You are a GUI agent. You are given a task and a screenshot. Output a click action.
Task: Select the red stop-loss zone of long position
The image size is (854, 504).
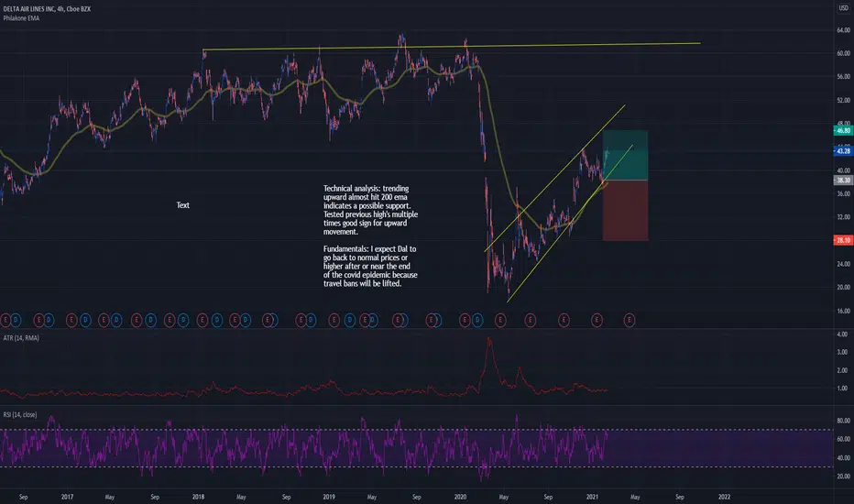[x=625, y=211]
